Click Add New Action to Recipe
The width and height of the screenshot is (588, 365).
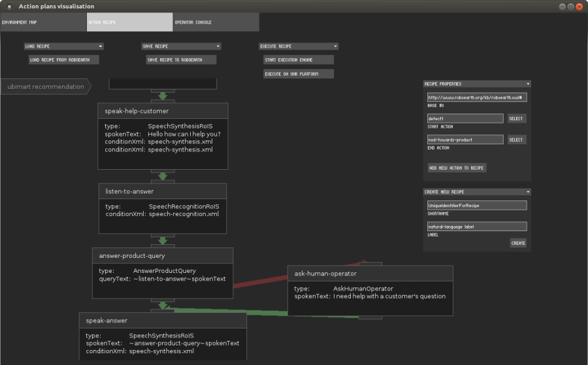pyautogui.click(x=457, y=168)
